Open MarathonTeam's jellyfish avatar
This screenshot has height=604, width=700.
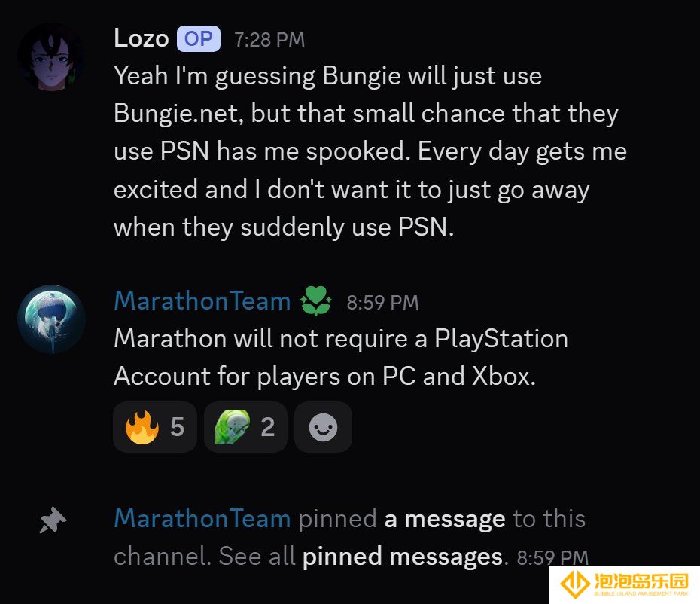tap(51, 319)
